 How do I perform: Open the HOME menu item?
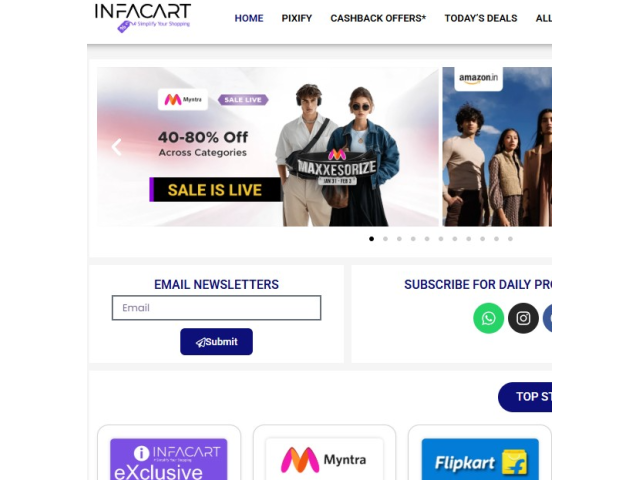point(249,18)
